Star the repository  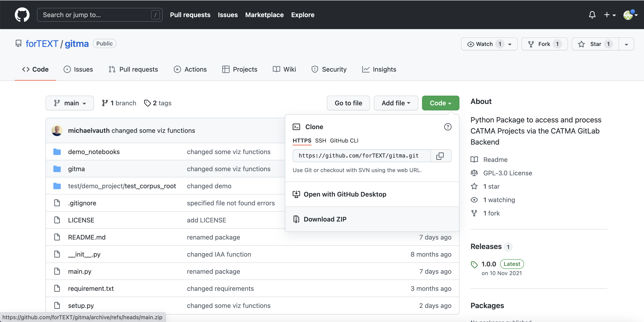595,44
